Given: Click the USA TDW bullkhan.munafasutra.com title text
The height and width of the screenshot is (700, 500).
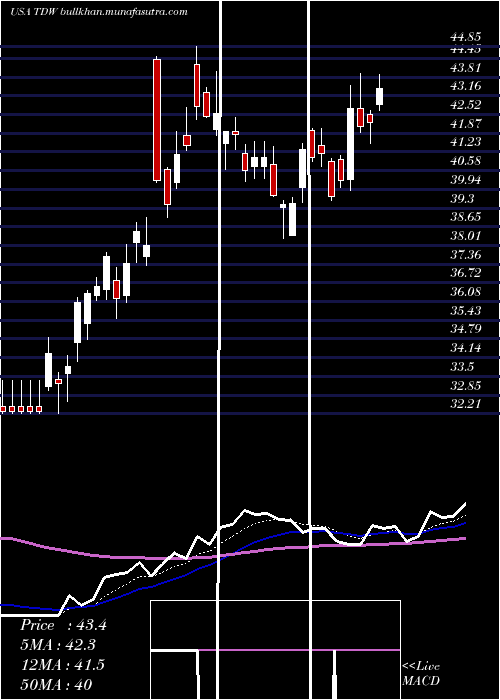Looking at the screenshot, I should tap(99, 12).
